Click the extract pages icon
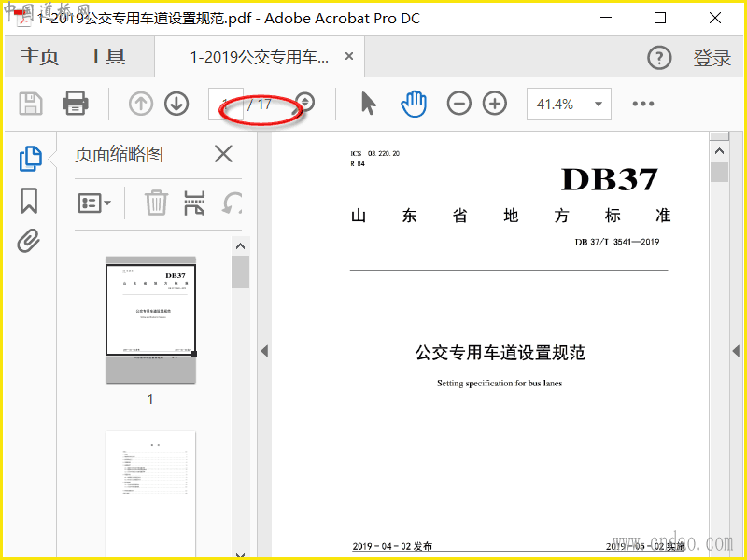Viewport: 747px width, 560px height. (194, 203)
